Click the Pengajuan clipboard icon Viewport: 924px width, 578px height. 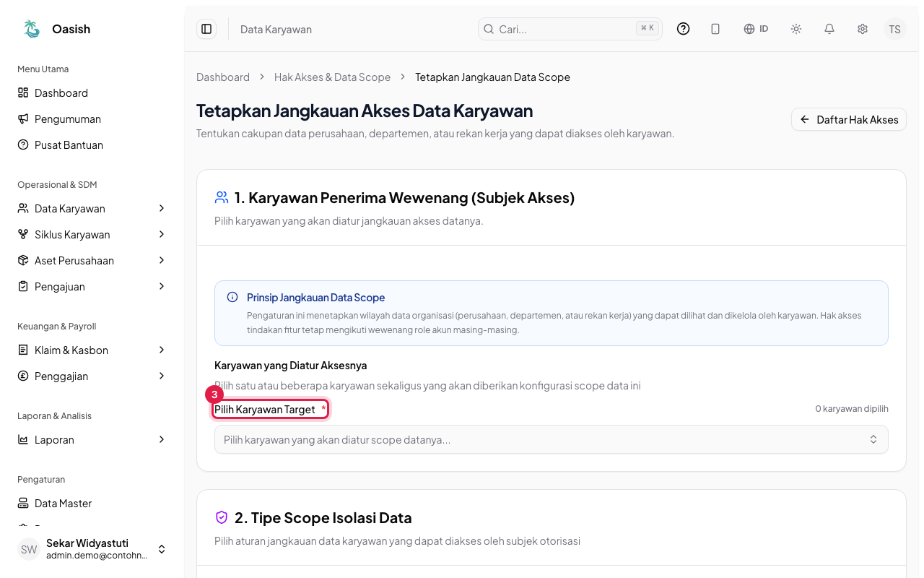[23, 286]
